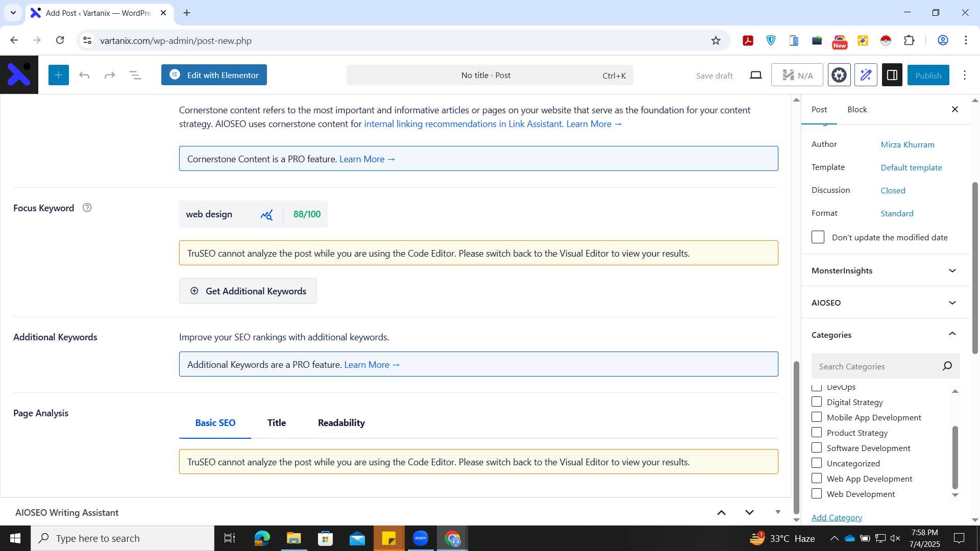980x551 pixels.
Task: Click Save draft
Action: tap(714, 76)
